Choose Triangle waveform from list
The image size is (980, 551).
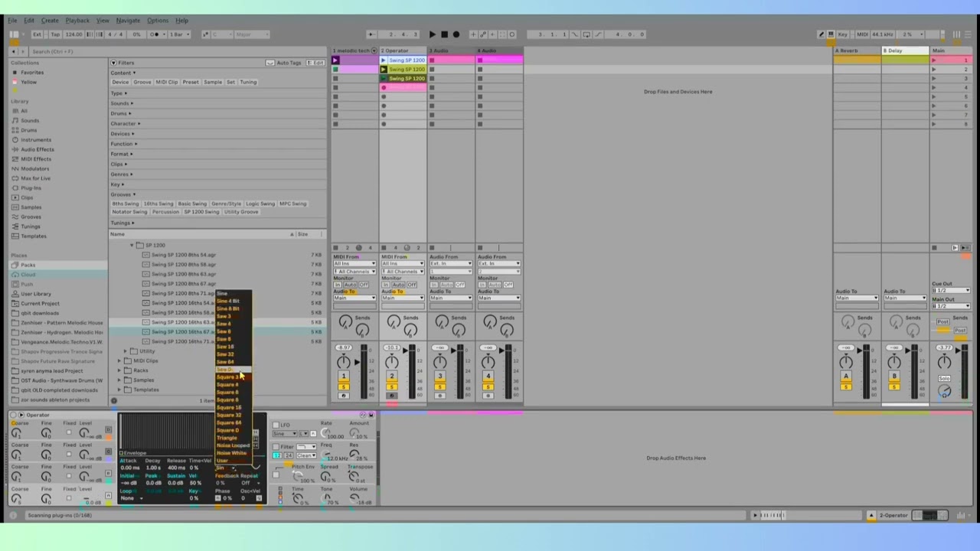click(x=227, y=438)
